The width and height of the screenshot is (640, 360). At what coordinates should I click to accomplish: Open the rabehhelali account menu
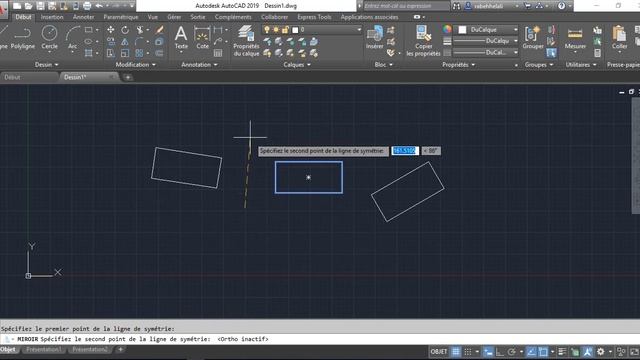coord(492,6)
